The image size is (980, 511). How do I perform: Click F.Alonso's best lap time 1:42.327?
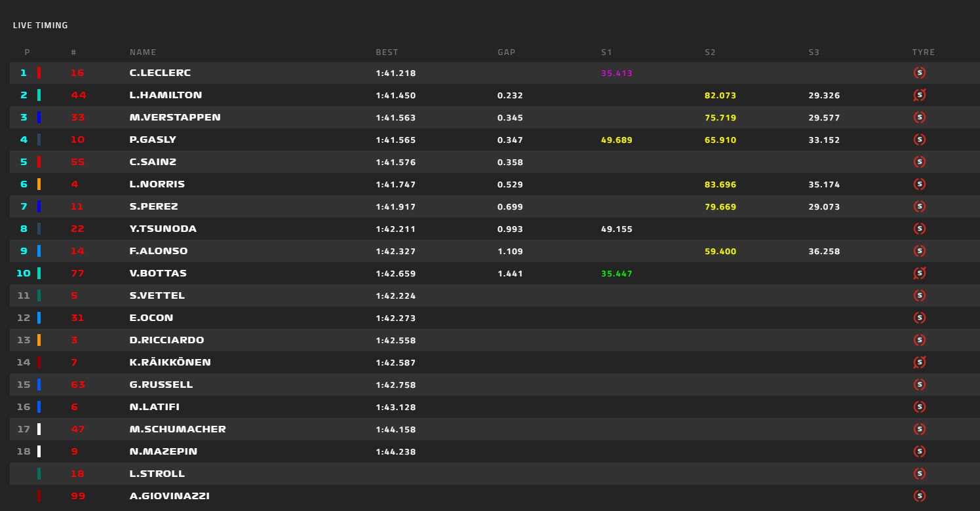[396, 252]
